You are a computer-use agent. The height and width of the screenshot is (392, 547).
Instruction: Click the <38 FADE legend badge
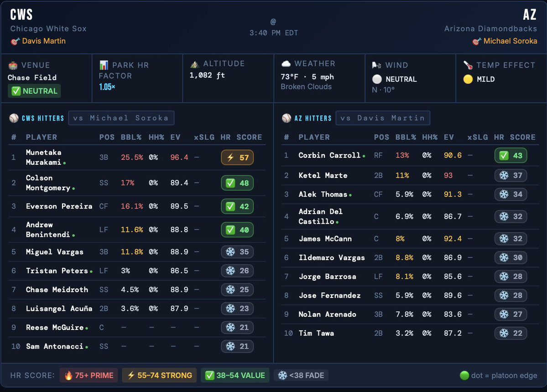pos(301,375)
